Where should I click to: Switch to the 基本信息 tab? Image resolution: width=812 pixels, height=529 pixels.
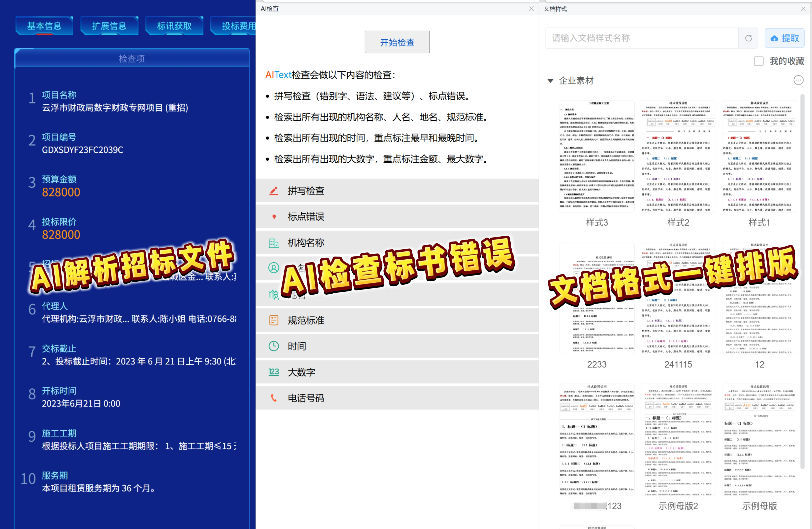(44, 26)
